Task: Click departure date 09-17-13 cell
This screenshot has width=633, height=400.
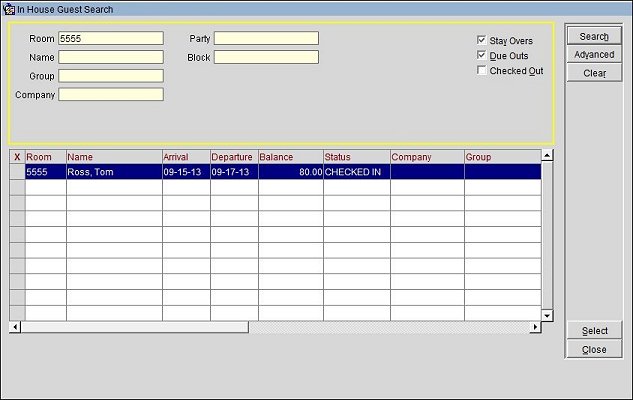Action: pos(234,172)
